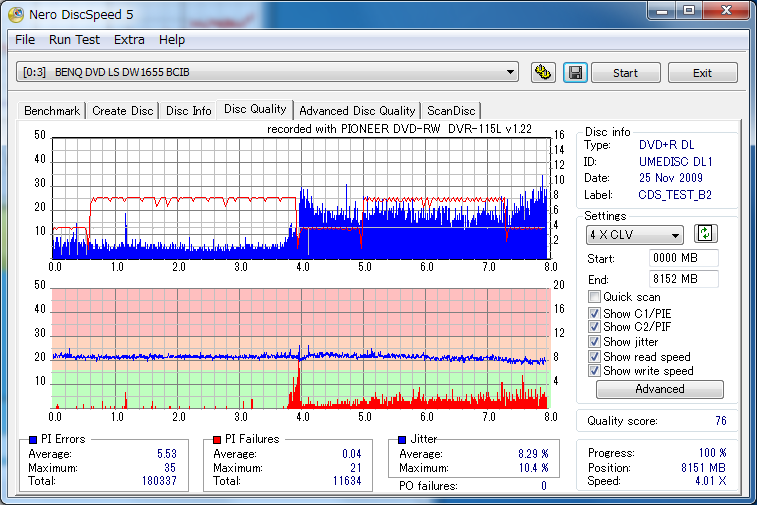Open the Extra menu

(x=129, y=39)
